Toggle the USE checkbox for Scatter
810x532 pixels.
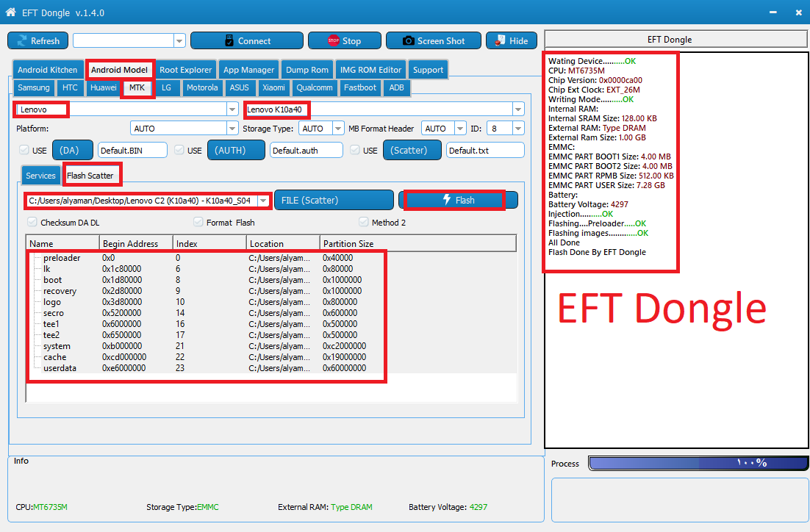click(354, 151)
